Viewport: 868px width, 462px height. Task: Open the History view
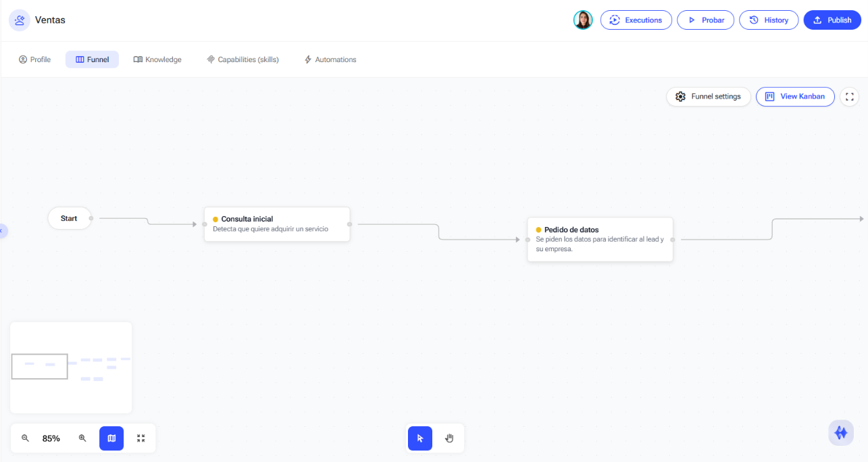pyautogui.click(x=769, y=20)
